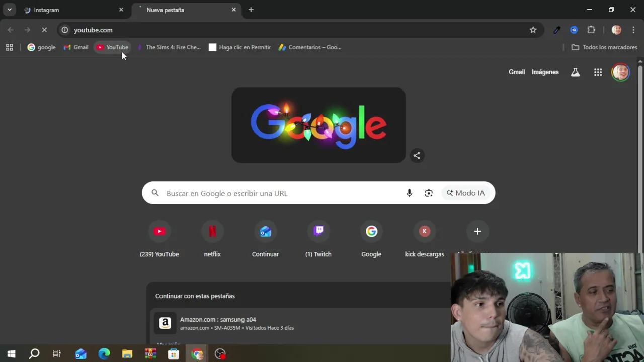Click the Modo IA button
The width and height of the screenshot is (644, 362).
pos(465,193)
